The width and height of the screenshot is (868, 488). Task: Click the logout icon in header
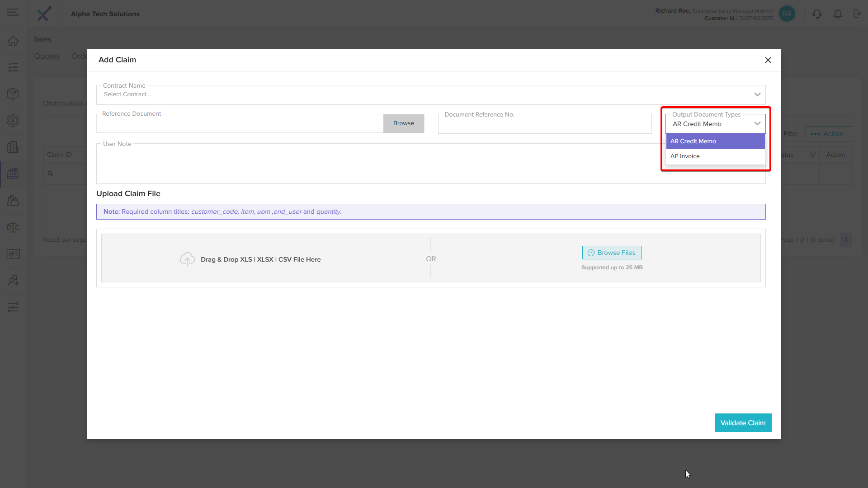(857, 14)
